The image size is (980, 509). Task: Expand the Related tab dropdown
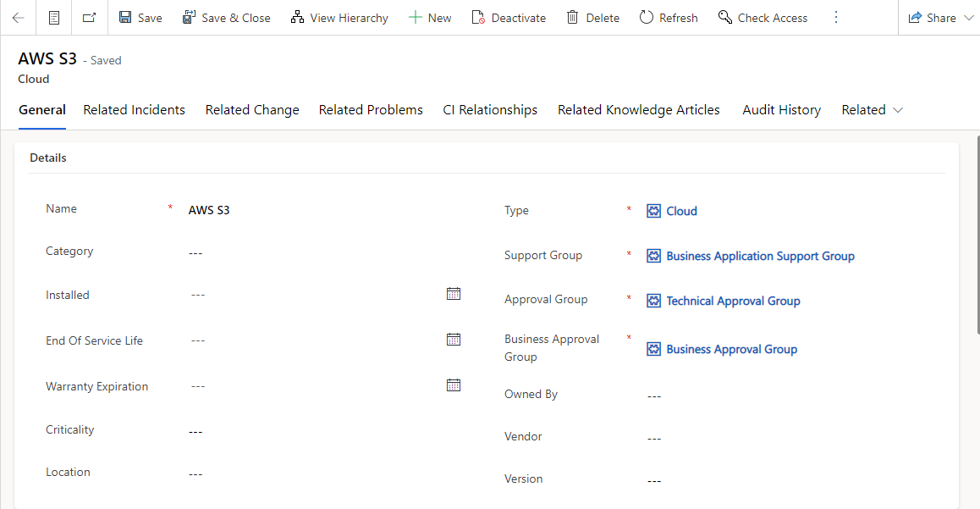pos(873,110)
